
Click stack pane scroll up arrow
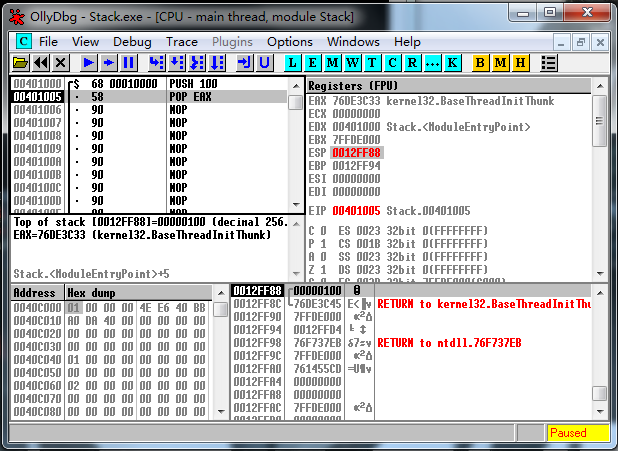click(x=600, y=293)
